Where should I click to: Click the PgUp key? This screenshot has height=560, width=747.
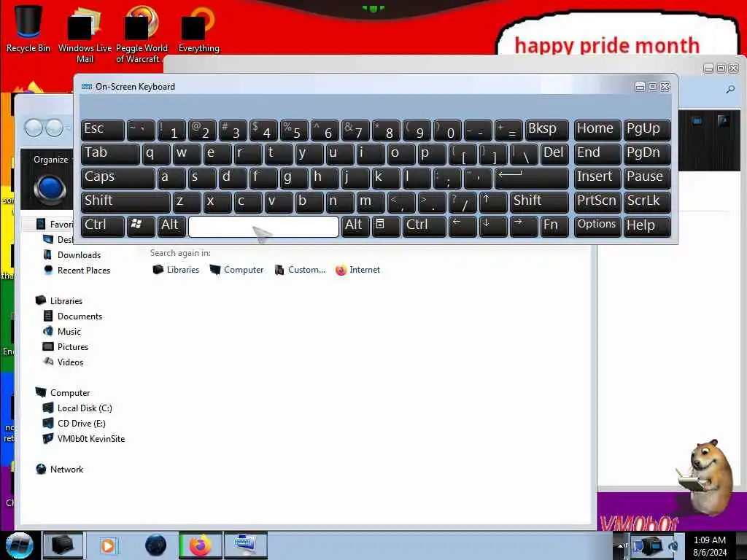[647, 130]
